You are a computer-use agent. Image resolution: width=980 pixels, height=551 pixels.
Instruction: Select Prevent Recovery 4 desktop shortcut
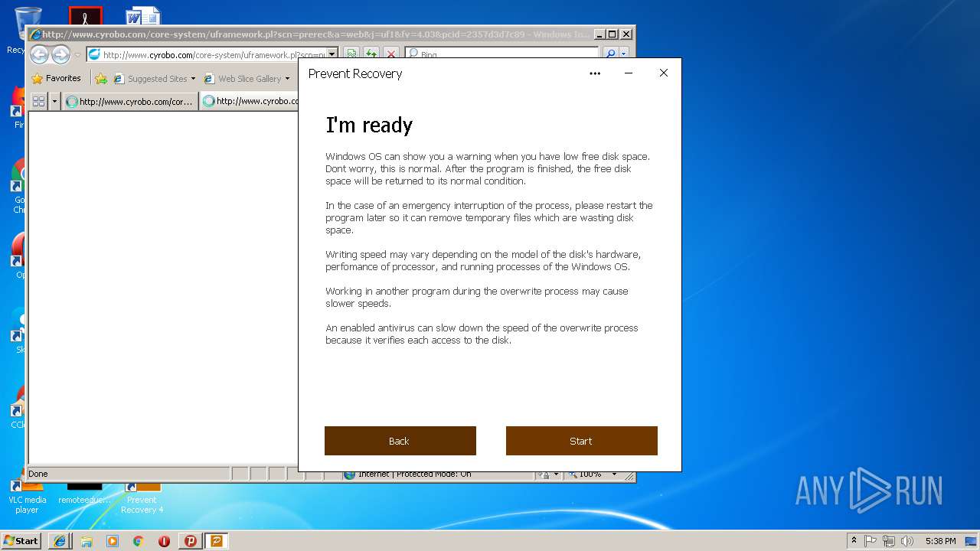coord(142,497)
